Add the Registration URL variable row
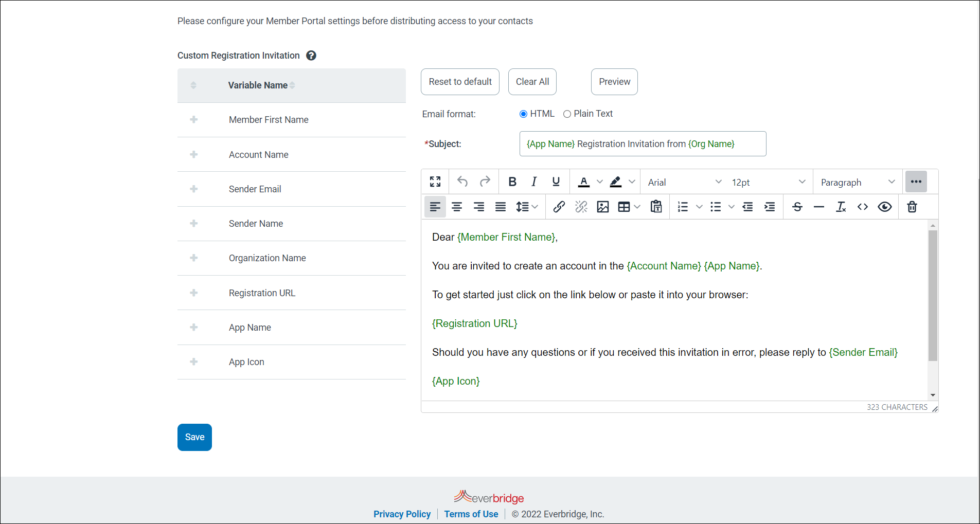The height and width of the screenshot is (524, 980). [194, 293]
